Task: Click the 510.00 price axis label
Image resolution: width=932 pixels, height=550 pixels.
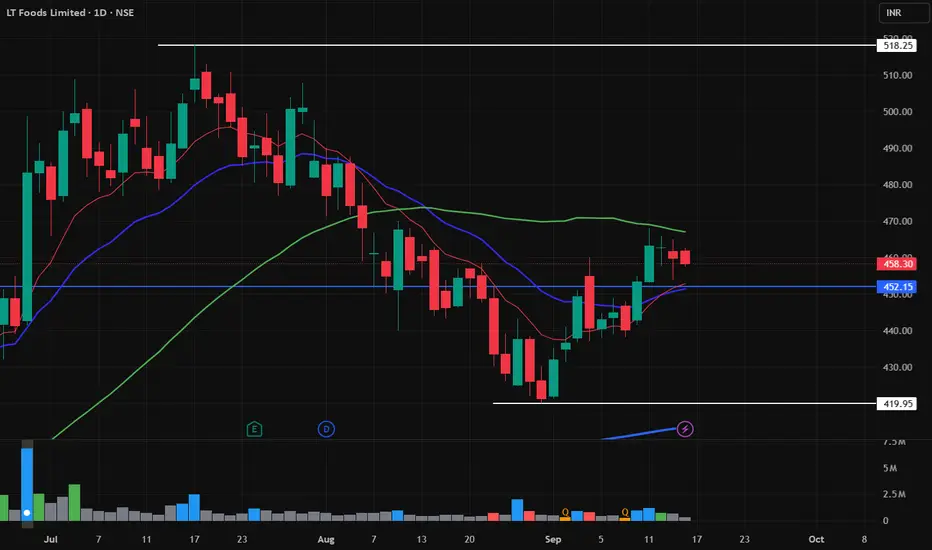Action: 898,76
